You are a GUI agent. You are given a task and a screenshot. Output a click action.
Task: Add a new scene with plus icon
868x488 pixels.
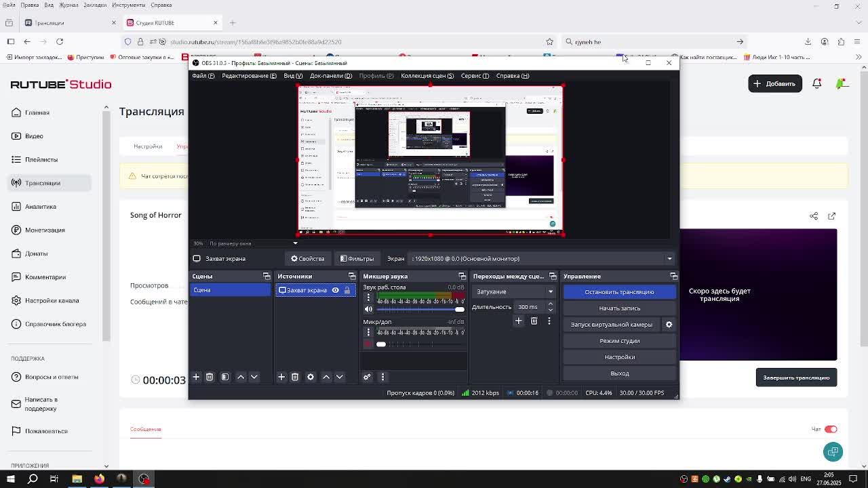click(x=196, y=377)
